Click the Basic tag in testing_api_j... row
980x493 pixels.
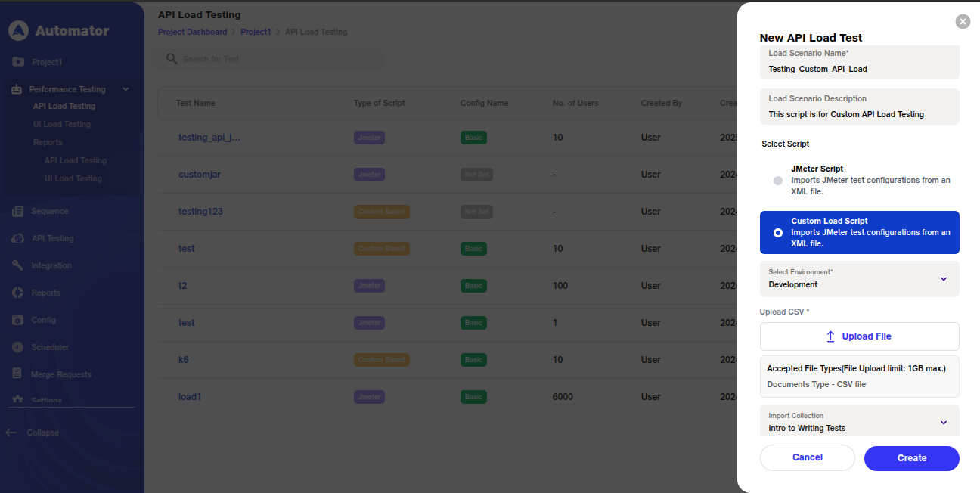473,138
